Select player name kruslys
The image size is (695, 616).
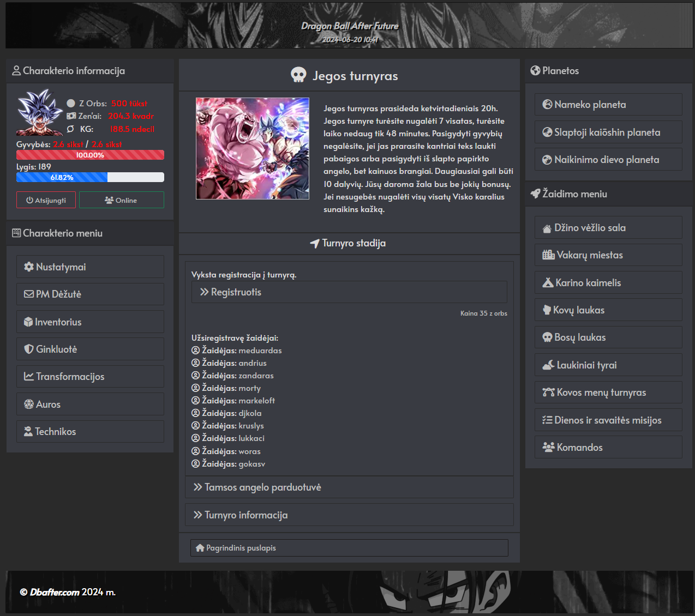[x=251, y=426]
